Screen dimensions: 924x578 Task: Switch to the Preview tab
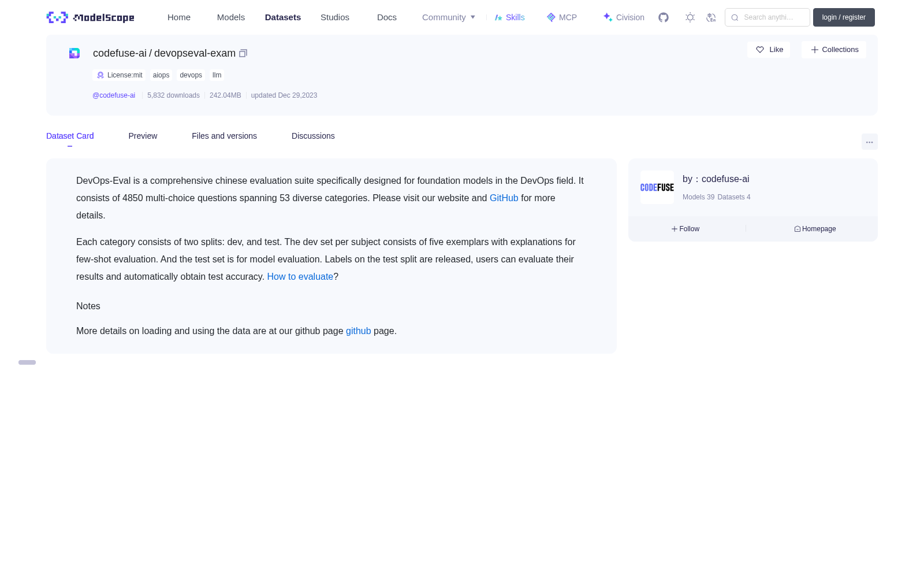[143, 136]
